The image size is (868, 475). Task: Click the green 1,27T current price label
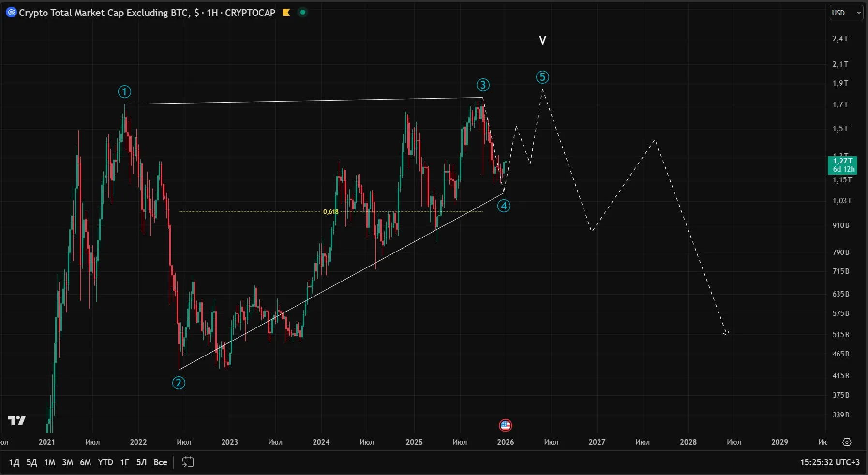pyautogui.click(x=842, y=165)
